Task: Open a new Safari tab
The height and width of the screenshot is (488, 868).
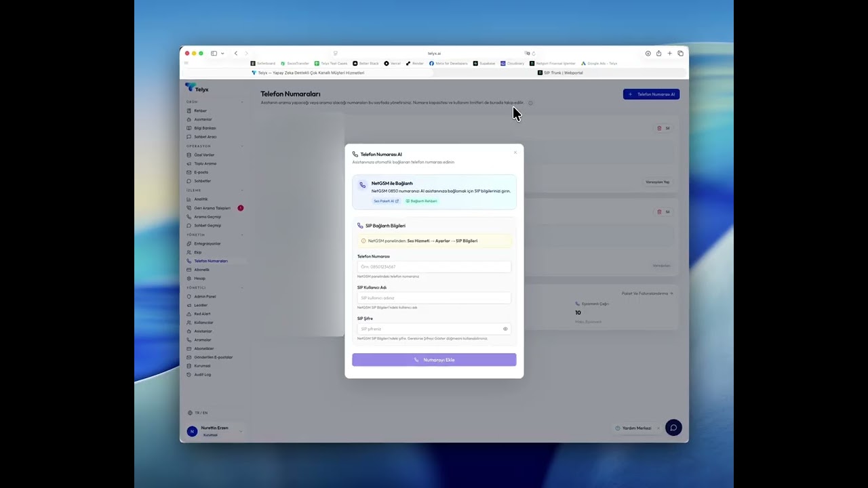Action: click(669, 54)
